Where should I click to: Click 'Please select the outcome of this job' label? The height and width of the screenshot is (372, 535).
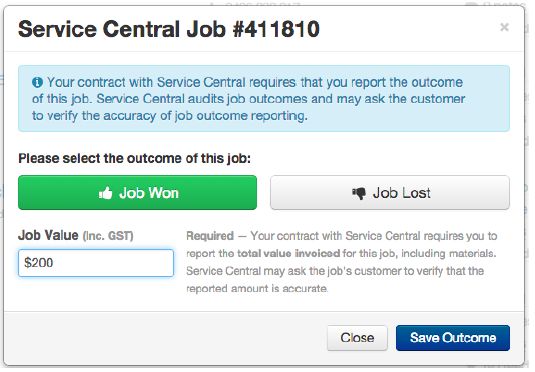134,158
